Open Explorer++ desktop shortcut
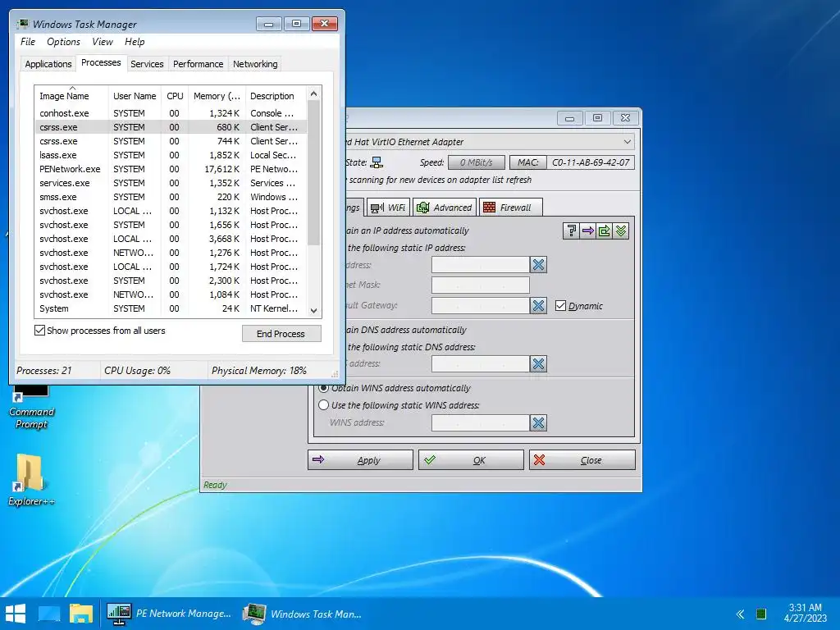Screen dimensions: 840x630 (x=31, y=479)
